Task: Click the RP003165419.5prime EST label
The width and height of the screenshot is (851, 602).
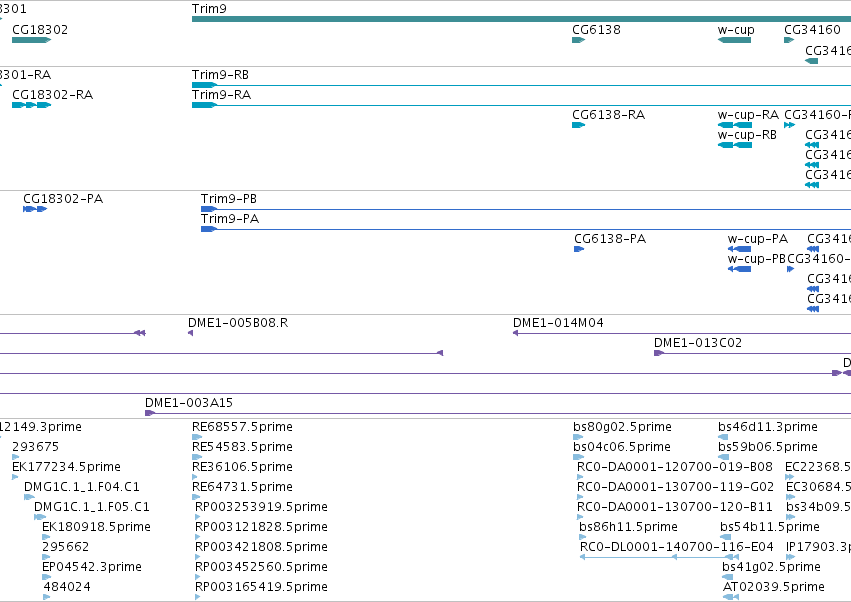Action: (261, 587)
